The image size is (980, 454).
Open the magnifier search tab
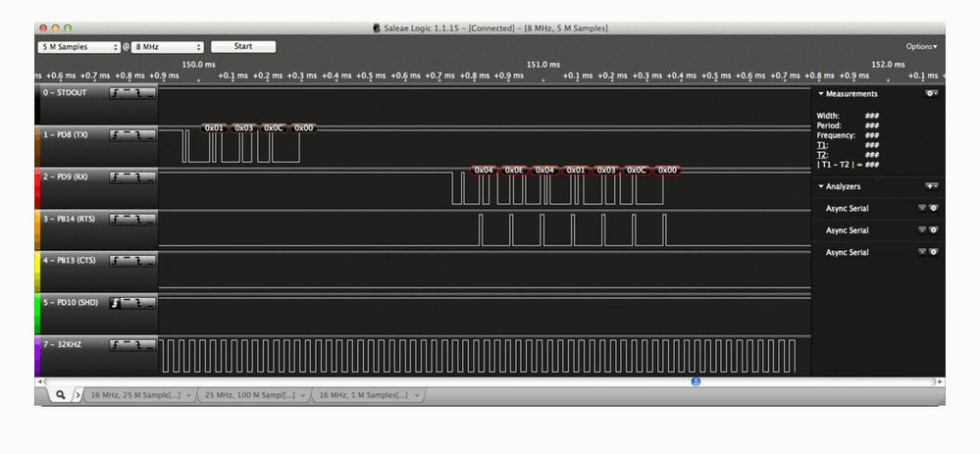(x=61, y=394)
